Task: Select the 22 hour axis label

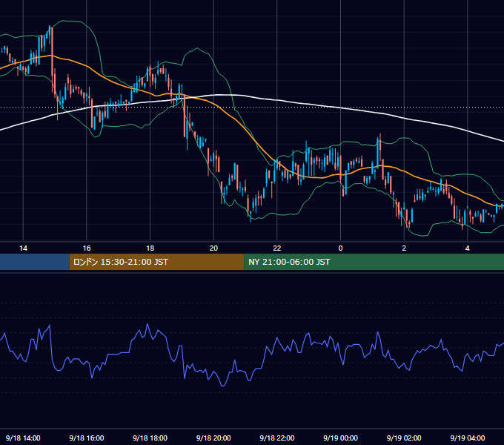Action: [x=277, y=248]
